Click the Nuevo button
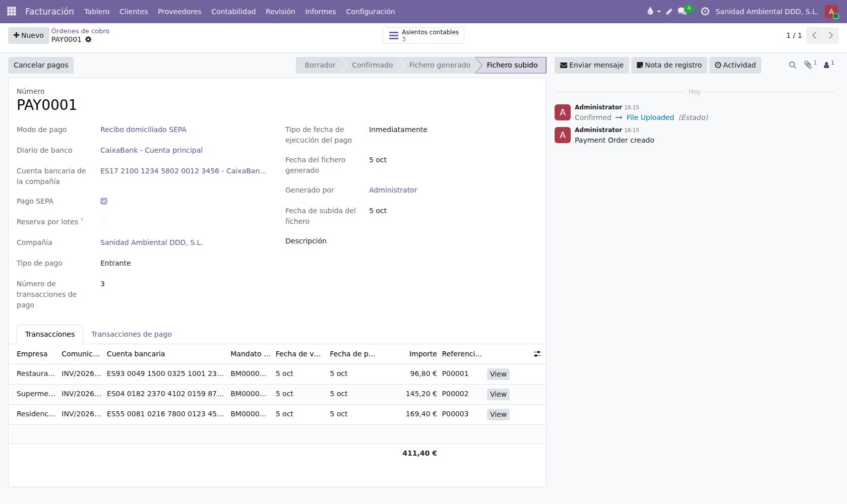The height and width of the screenshot is (504, 847). pos(29,35)
